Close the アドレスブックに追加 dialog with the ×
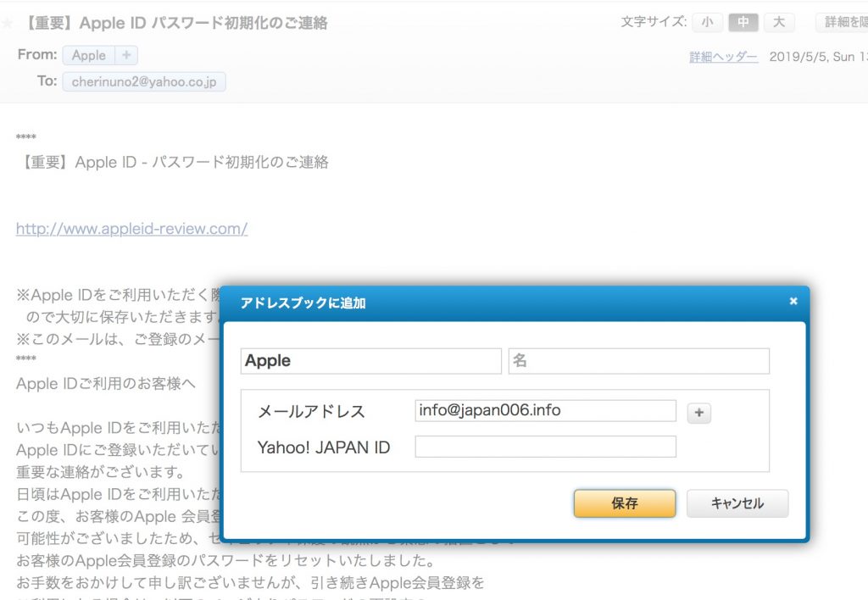 793,301
